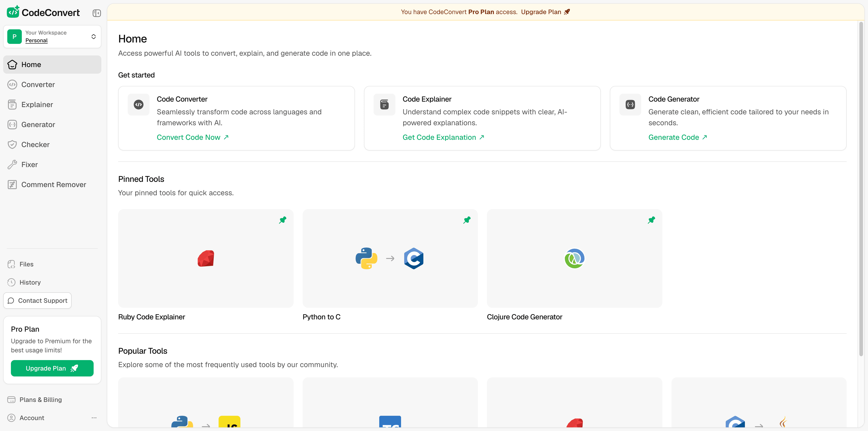The width and height of the screenshot is (868, 431).
Task: Click the Fixer wrench icon
Action: [x=12, y=164]
